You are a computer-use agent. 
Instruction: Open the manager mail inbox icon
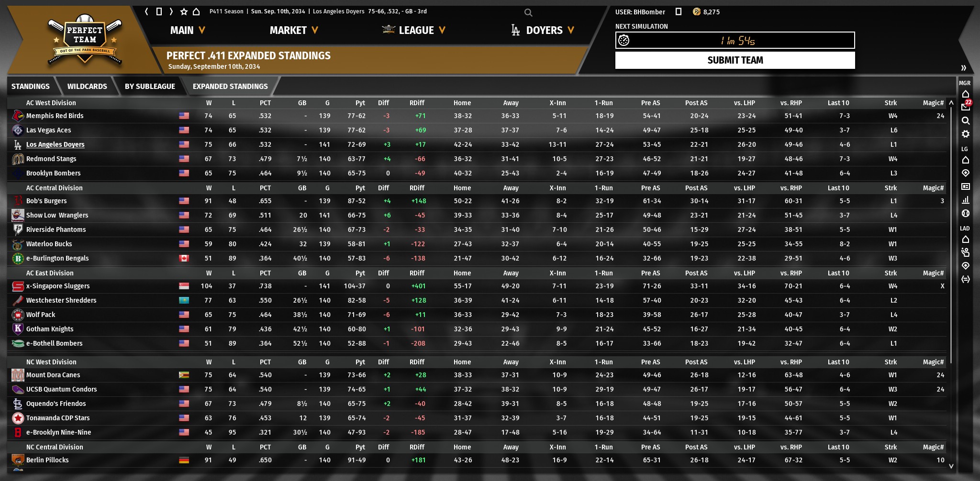[x=965, y=107]
